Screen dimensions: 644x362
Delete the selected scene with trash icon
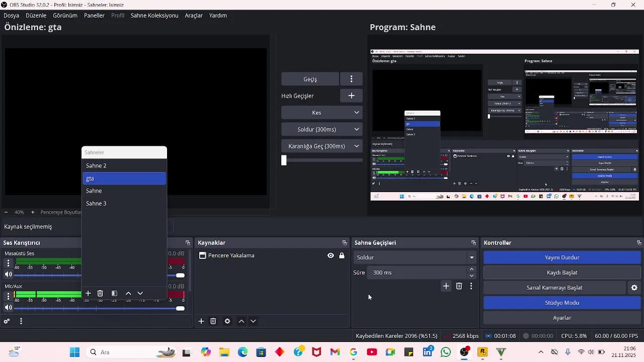(100, 293)
